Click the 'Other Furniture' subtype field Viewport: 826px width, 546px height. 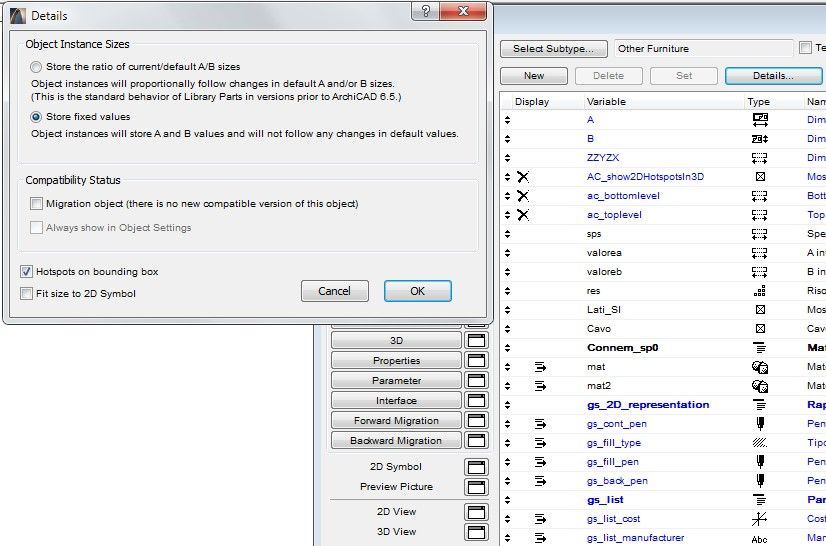coord(703,48)
